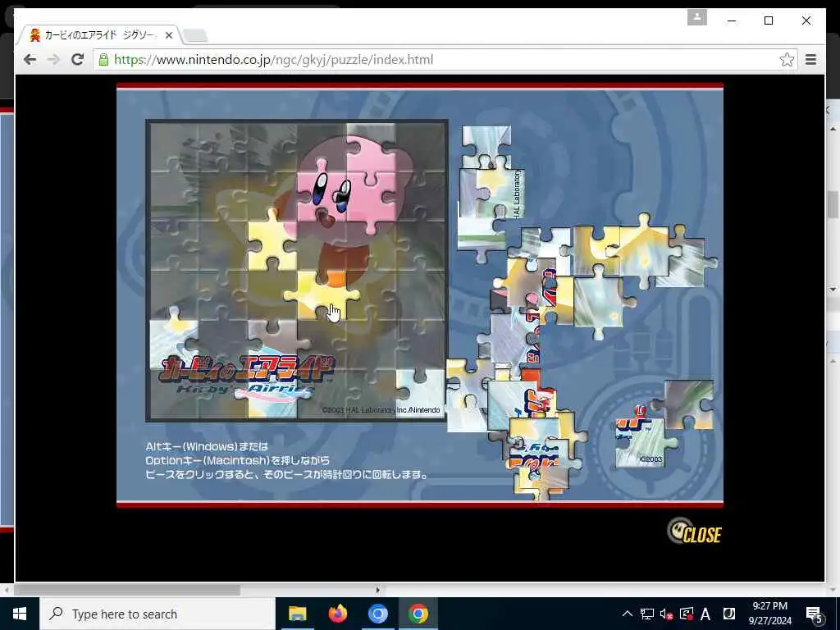Click the muted volume tray icon
The width and height of the screenshot is (840, 630).
(666, 614)
